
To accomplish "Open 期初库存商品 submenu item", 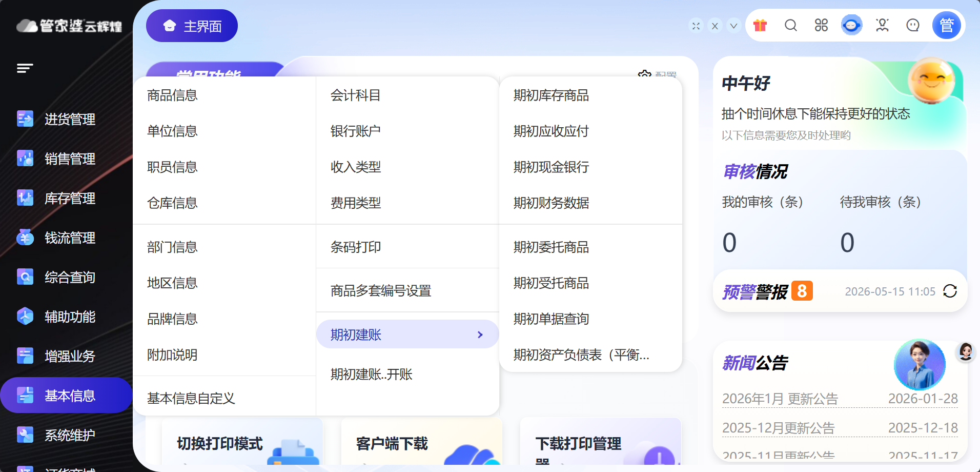I will [552, 95].
